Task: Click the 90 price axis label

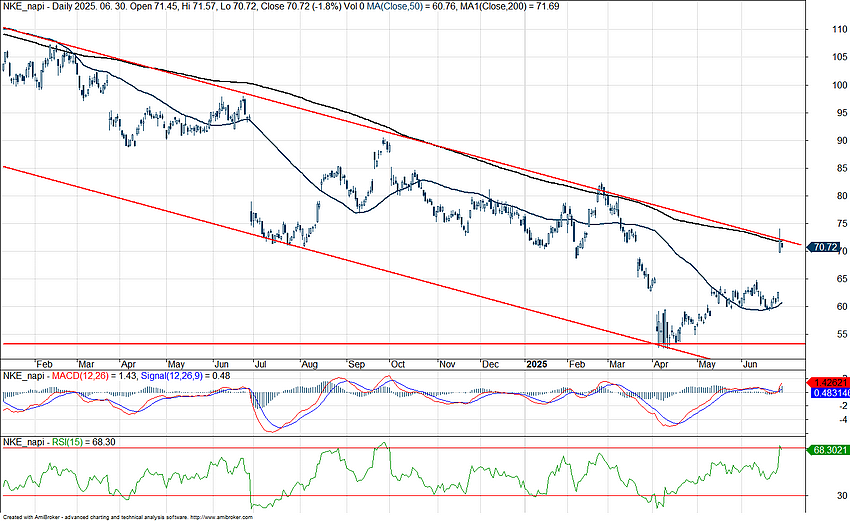Action: pos(842,140)
